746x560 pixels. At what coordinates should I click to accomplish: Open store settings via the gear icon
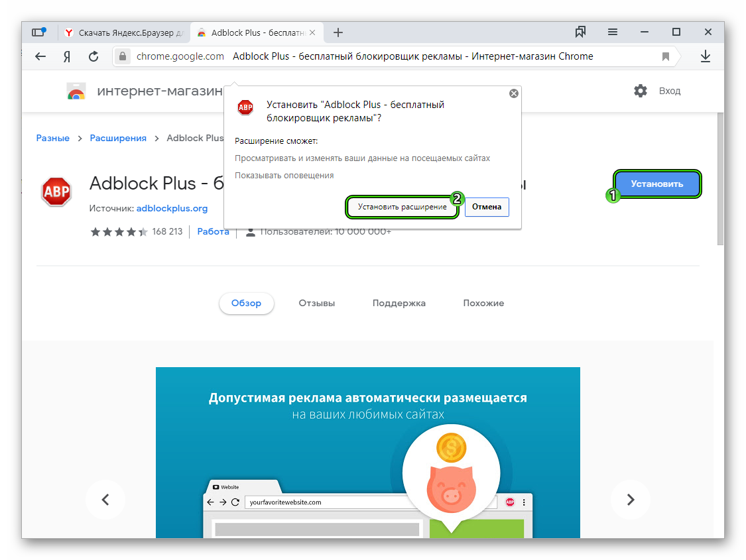click(641, 91)
